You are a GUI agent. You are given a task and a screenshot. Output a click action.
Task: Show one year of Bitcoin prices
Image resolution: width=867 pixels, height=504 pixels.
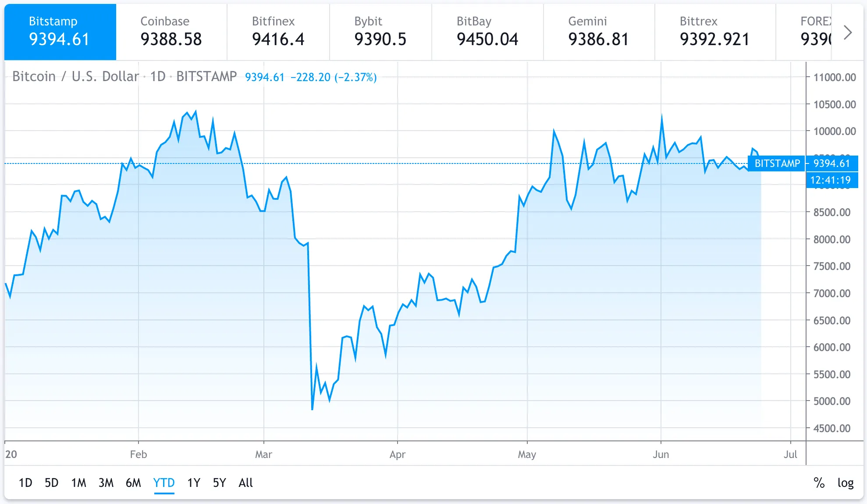tap(193, 483)
